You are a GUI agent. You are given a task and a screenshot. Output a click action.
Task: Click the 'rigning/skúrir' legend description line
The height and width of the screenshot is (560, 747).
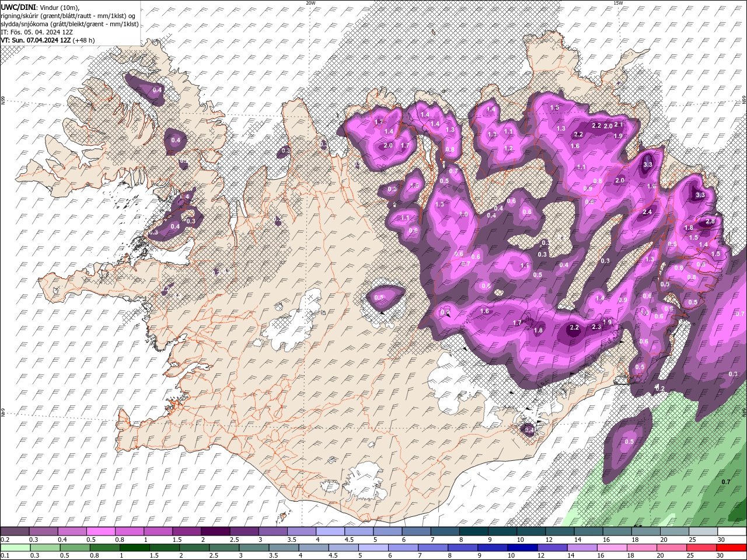pyautogui.click(x=69, y=15)
